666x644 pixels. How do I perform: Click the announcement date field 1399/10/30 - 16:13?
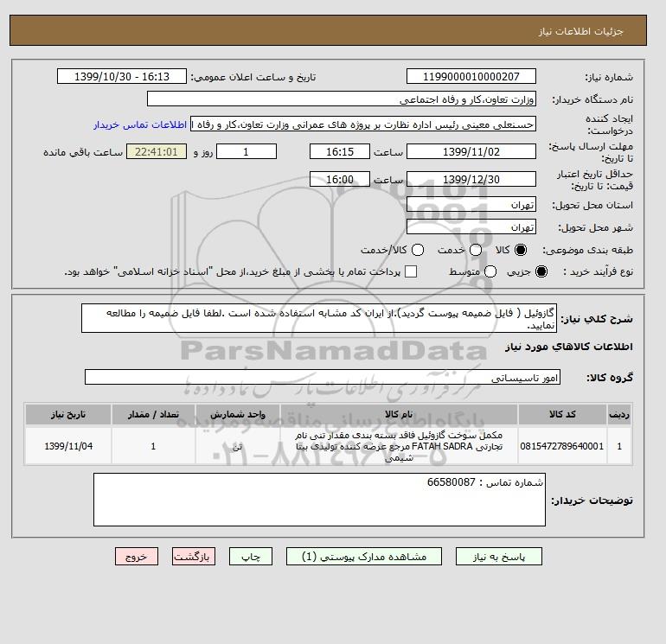pyautogui.click(x=122, y=76)
